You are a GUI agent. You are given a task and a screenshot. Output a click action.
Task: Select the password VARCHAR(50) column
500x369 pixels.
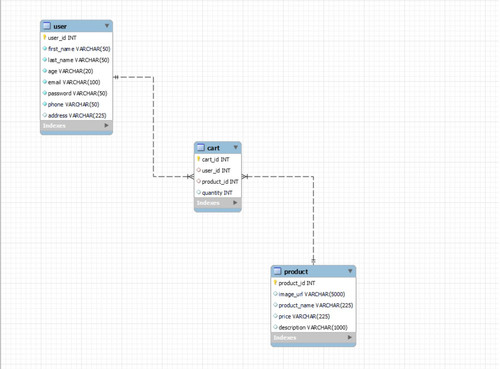(76, 93)
